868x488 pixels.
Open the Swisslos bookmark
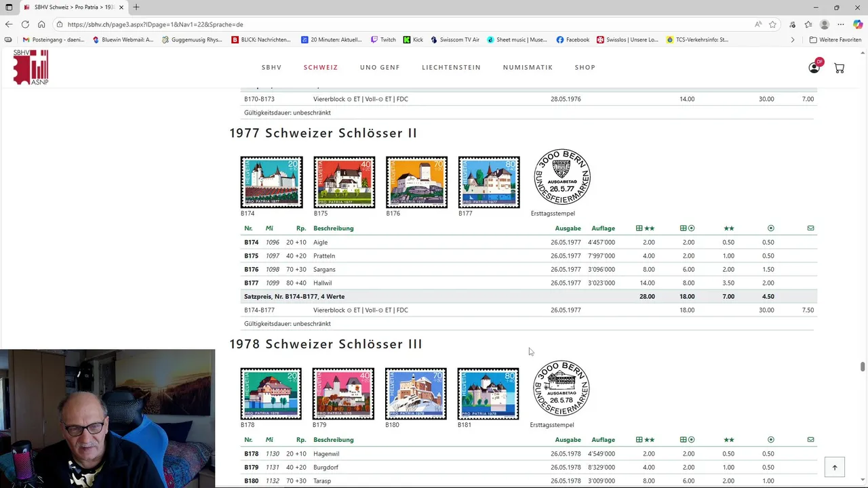(x=627, y=40)
